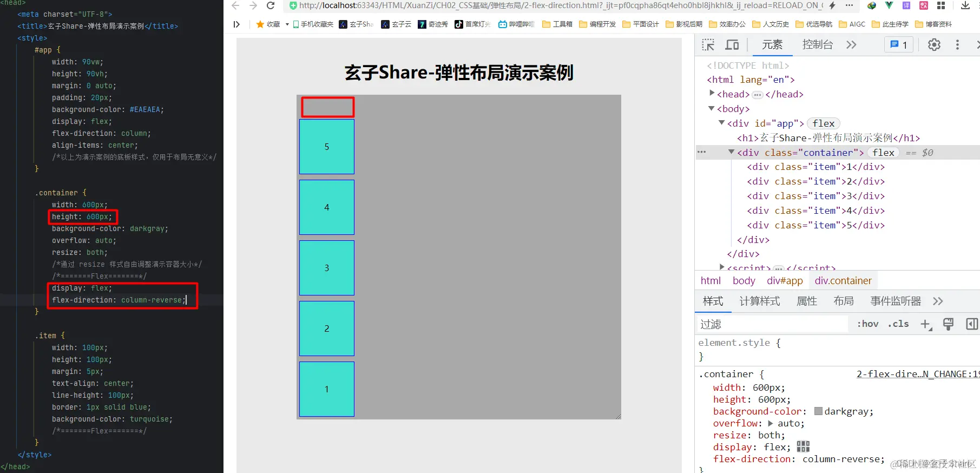
Task: Toggle the computed styles sidebar icon
Action: pyautogui.click(x=972, y=324)
